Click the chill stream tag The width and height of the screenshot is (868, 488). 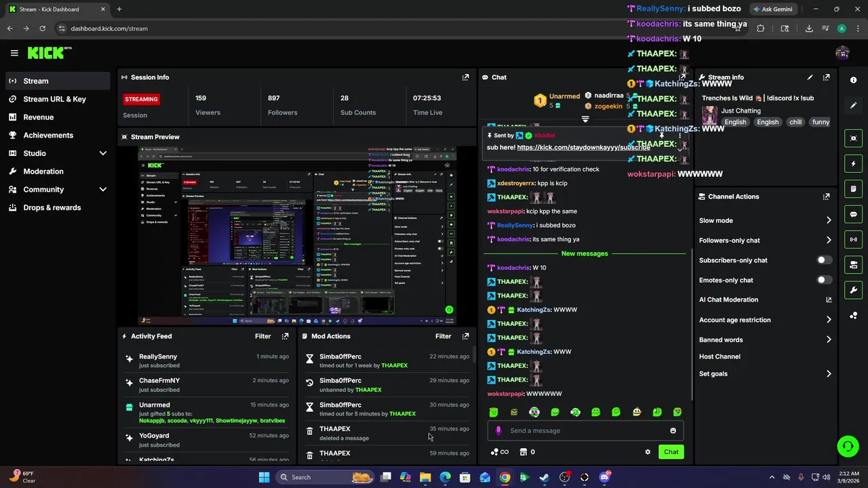(795, 122)
